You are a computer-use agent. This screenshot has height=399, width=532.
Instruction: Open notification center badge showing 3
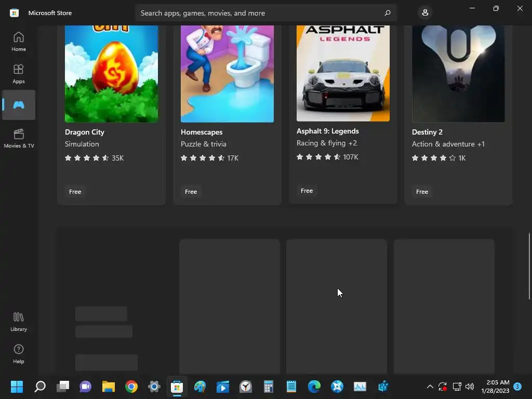coord(517,386)
